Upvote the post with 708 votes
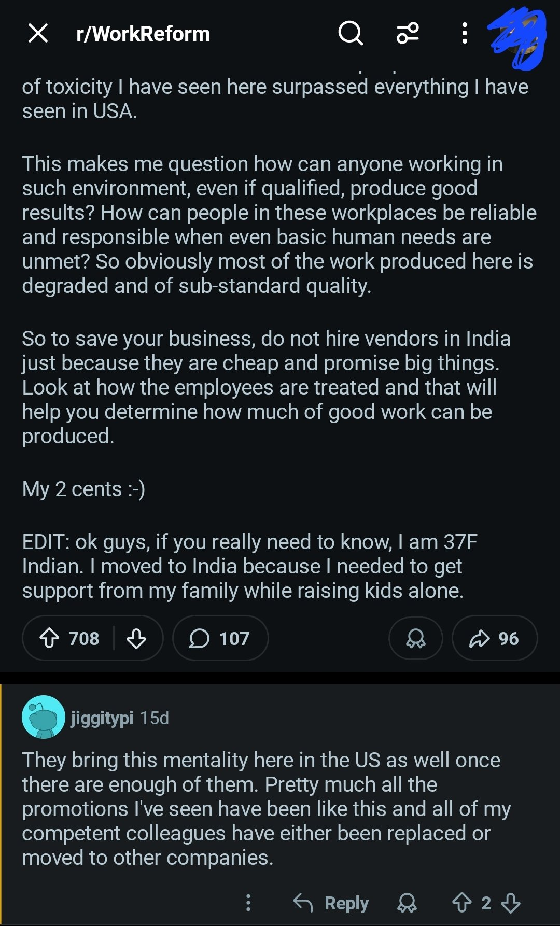This screenshot has height=926, width=560. point(50,638)
